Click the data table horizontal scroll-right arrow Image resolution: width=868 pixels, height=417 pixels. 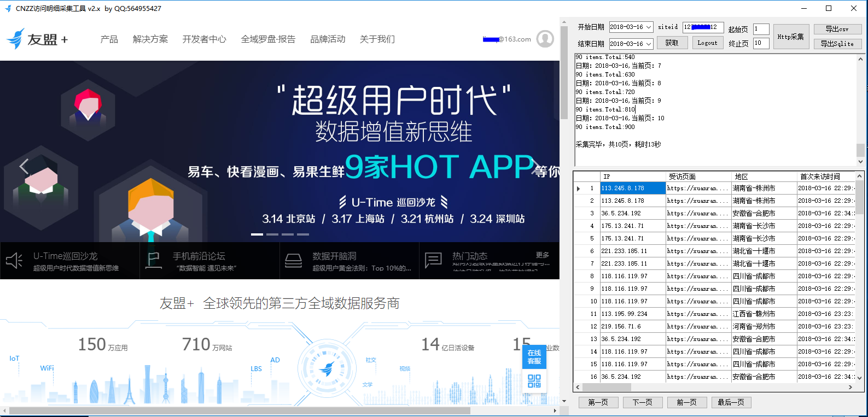point(850,387)
